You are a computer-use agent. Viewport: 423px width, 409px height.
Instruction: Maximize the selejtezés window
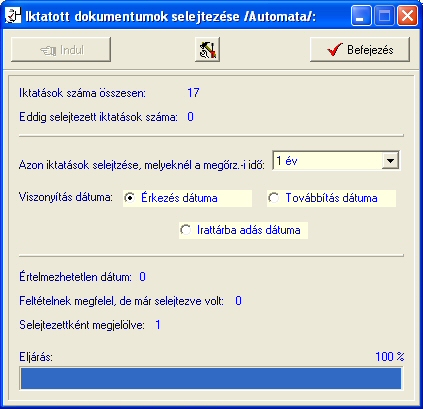[384, 16]
